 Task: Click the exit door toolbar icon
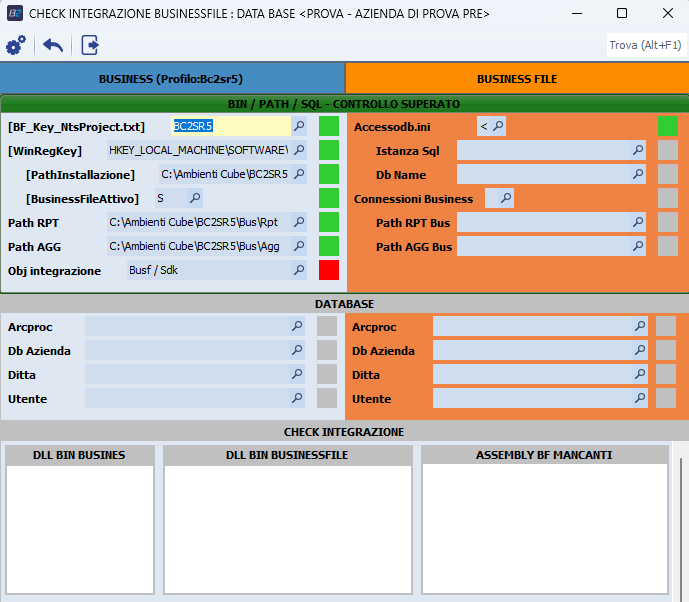click(x=90, y=45)
